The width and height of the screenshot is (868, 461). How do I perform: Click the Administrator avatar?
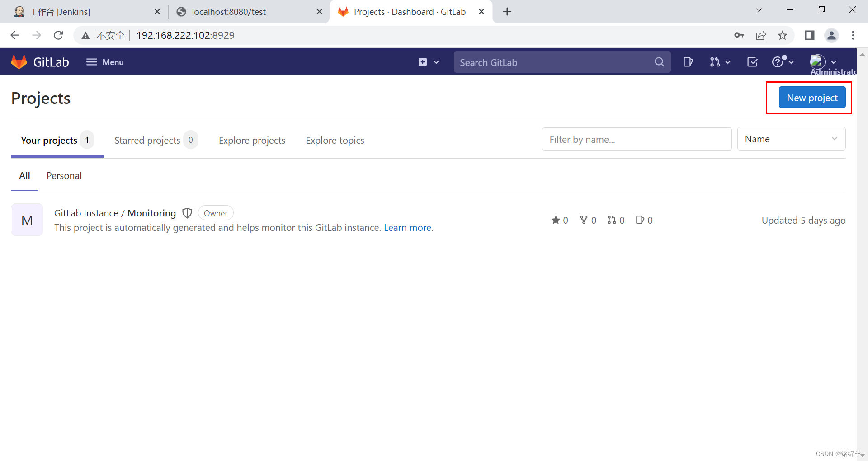coord(818,61)
